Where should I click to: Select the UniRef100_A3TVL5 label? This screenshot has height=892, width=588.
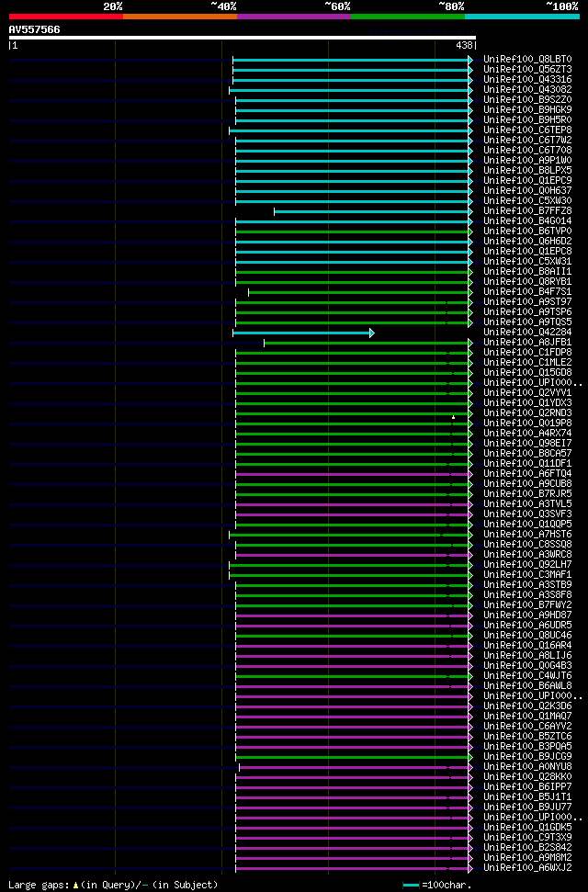pyautogui.click(x=527, y=504)
